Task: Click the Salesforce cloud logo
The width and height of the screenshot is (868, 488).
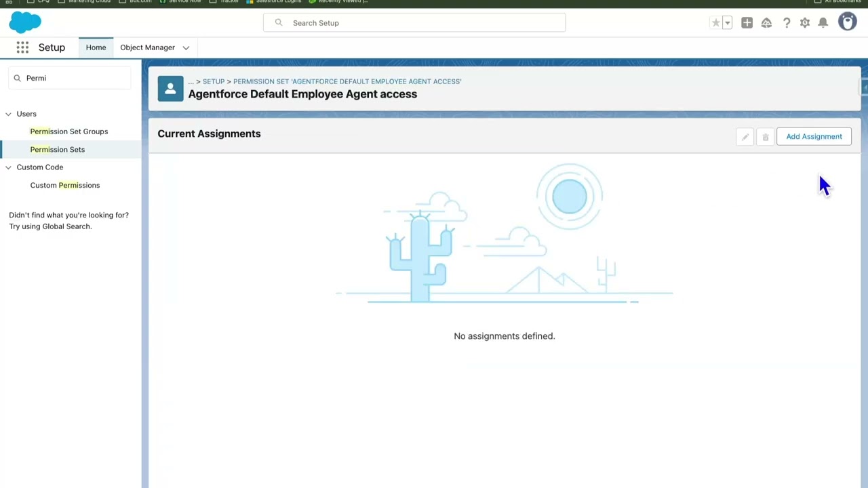Action: tap(25, 22)
